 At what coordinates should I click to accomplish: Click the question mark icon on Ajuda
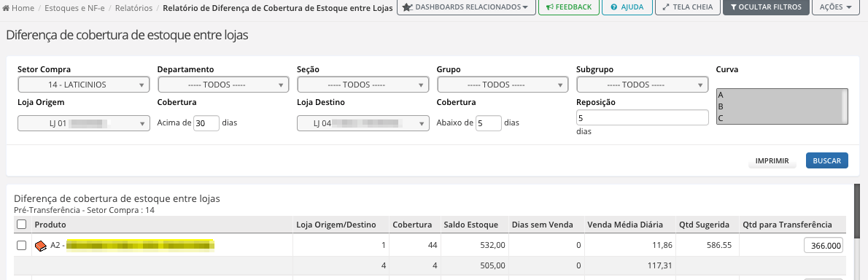tap(613, 7)
